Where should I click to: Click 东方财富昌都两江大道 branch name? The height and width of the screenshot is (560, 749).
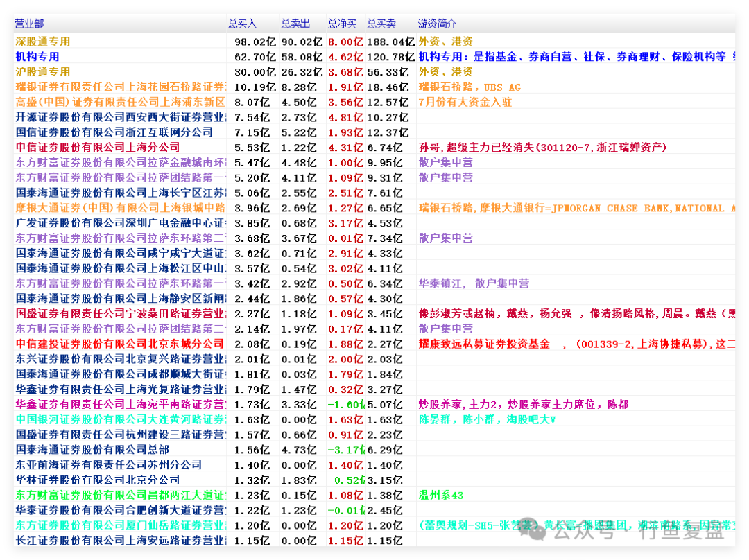point(121,495)
